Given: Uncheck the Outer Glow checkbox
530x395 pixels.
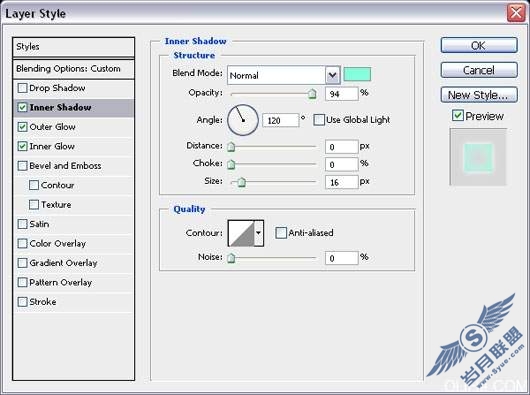Looking at the screenshot, I should (22, 127).
